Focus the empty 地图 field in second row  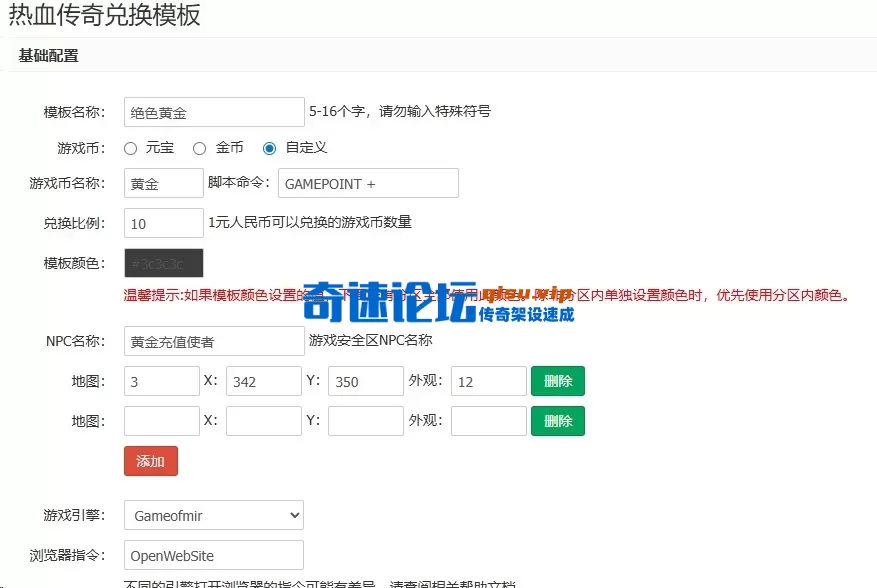point(162,421)
